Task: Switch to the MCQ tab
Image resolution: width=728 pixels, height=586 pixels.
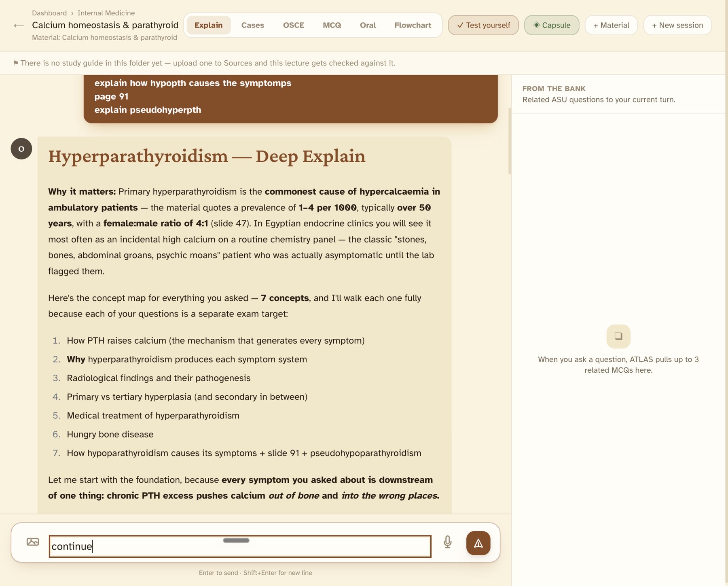Action: [x=332, y=25]
